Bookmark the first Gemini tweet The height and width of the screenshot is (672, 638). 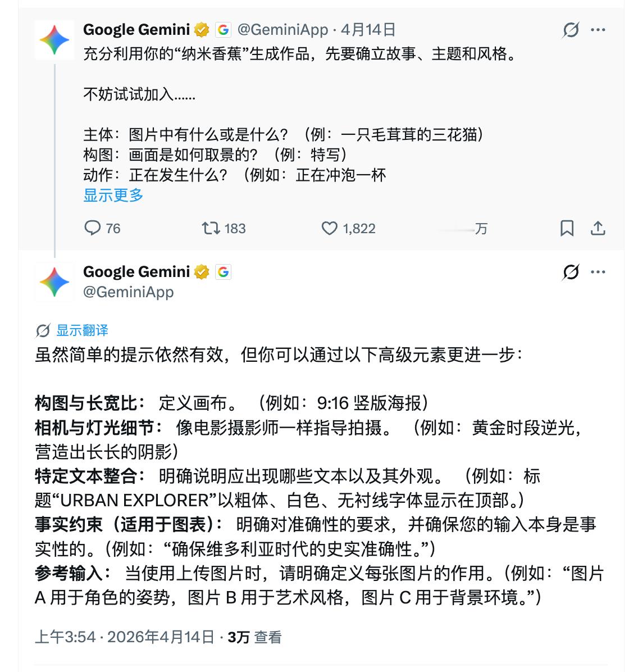pyautogui.click(x=567, y=228)
